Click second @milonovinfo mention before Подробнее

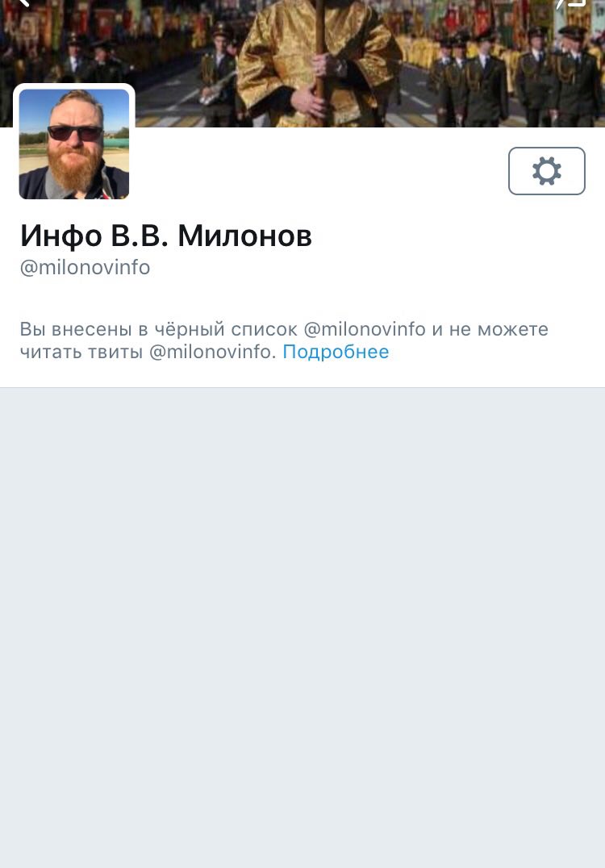click(212, 352)
